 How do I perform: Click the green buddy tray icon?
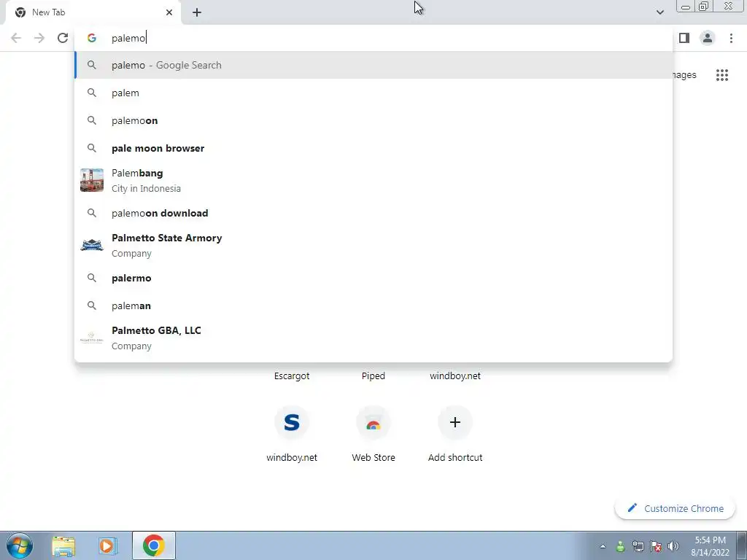[x=620, y=546]
